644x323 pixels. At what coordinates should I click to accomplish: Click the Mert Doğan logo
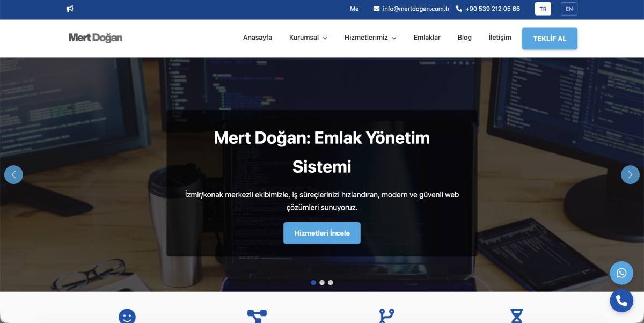[x=95, y=38]
